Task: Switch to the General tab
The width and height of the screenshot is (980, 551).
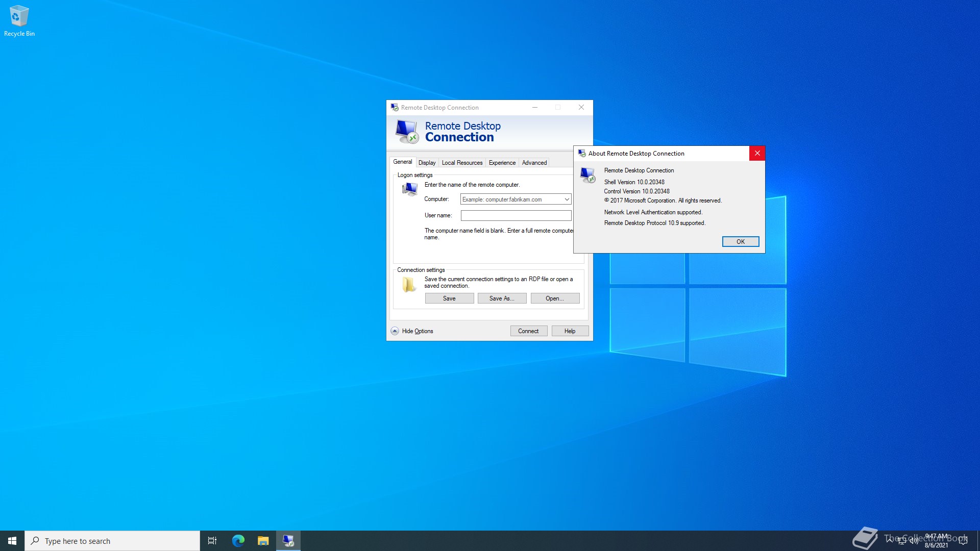Action: point(402,162)
